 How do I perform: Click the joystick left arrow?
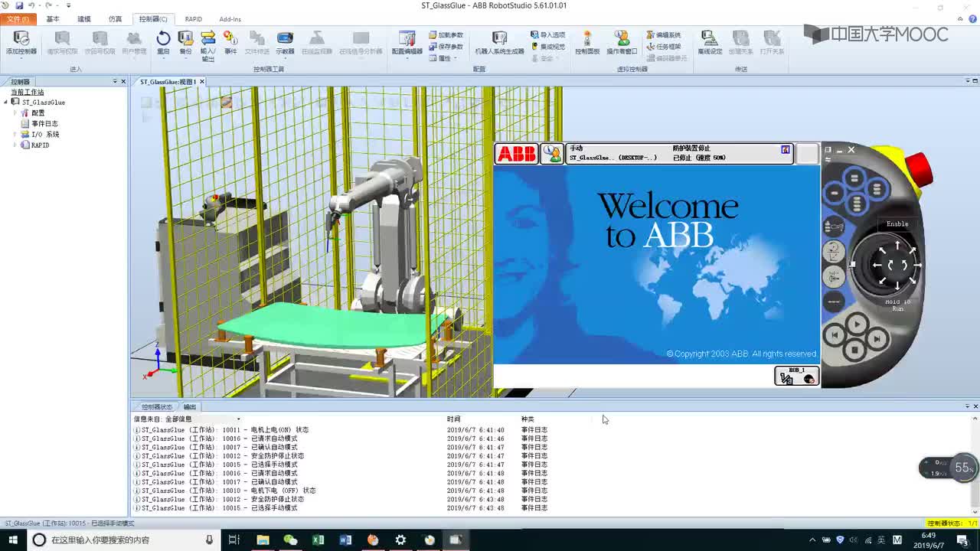878,266
